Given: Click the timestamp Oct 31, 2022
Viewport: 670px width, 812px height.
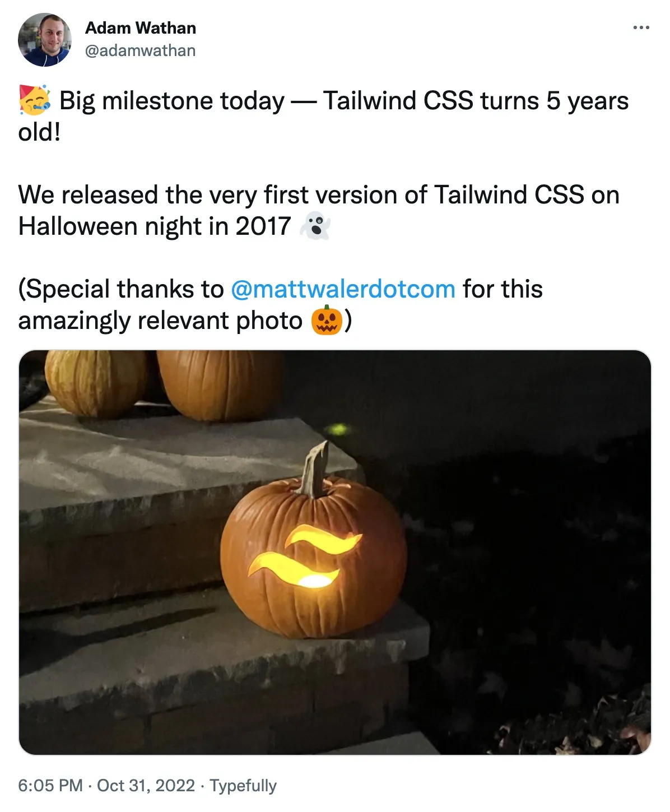Looking at the screenshot, I should [146, 785].
